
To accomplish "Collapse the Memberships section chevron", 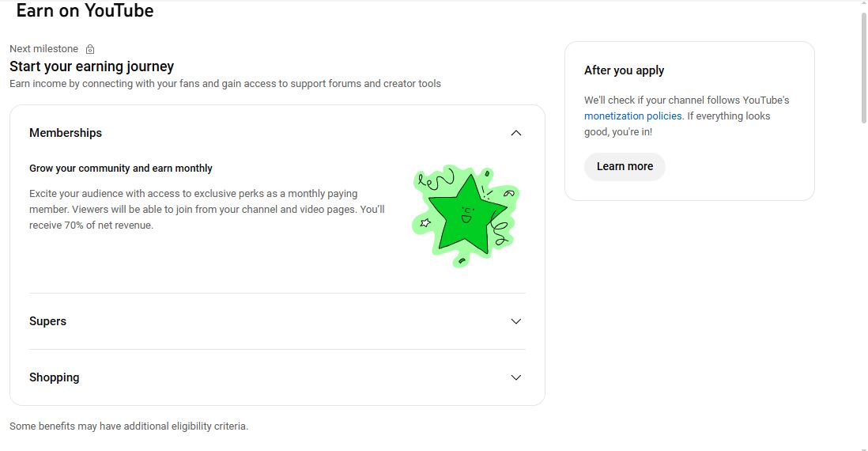I will [516, 133].
